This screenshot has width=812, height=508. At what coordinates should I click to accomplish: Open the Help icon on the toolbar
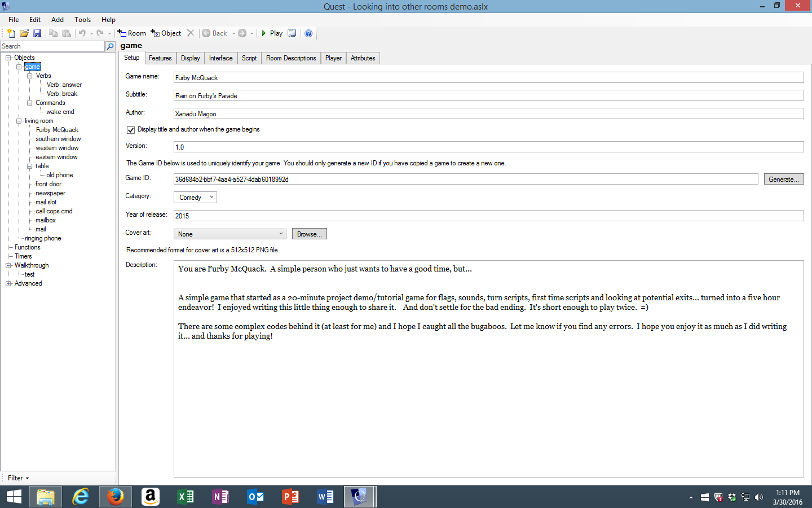pos(308,33)
